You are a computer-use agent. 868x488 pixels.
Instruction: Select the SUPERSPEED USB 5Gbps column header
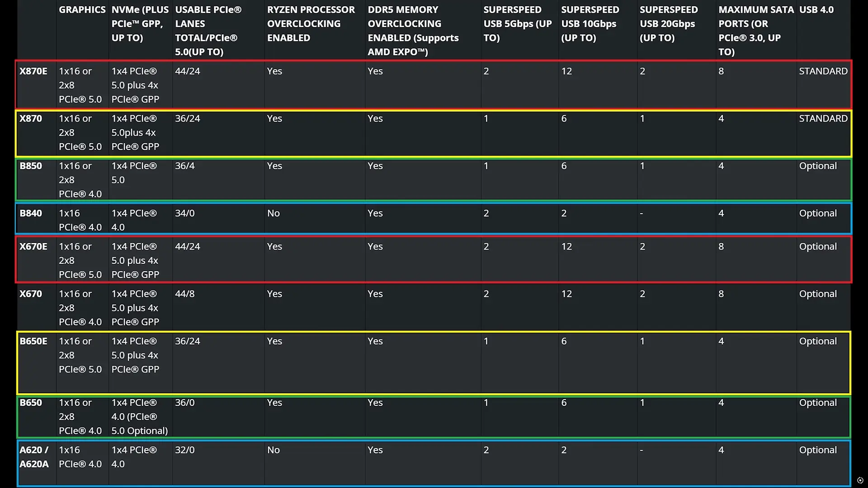click(x=518, y=23)
